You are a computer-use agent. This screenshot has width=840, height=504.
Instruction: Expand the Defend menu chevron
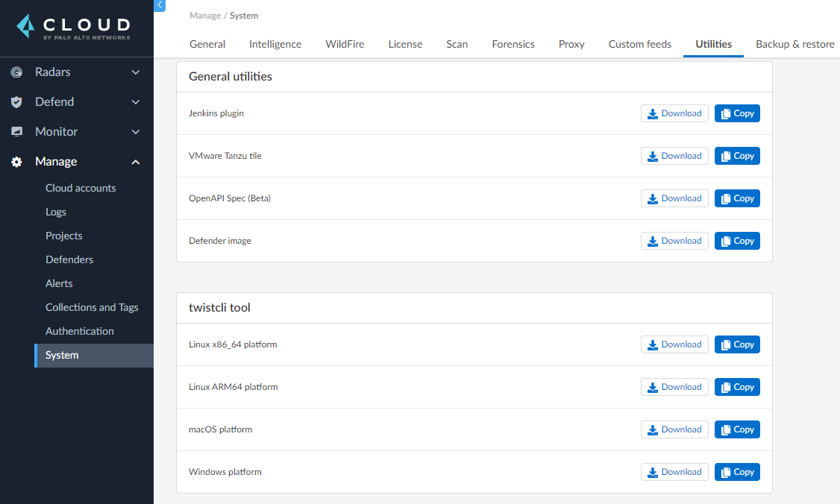136,101
